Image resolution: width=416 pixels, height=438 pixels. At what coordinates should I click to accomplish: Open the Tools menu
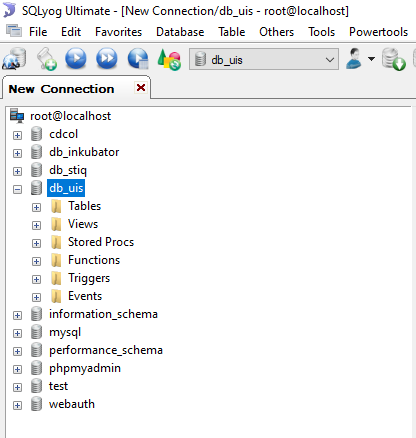322,32
